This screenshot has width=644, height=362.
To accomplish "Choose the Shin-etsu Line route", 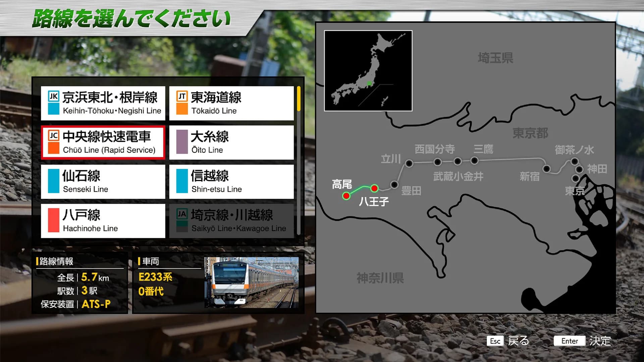I will pos(231,182).
